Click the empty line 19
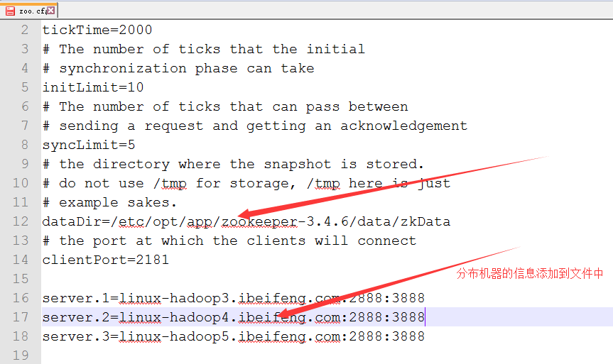 (327, 355)
